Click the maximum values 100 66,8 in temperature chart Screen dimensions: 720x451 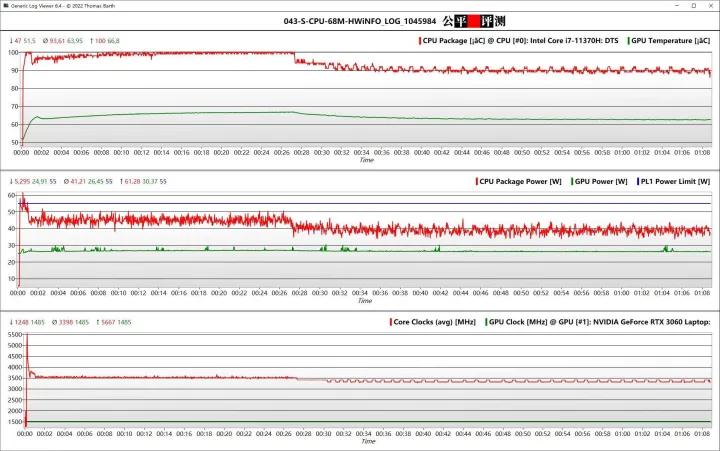[x=105, y=41]
